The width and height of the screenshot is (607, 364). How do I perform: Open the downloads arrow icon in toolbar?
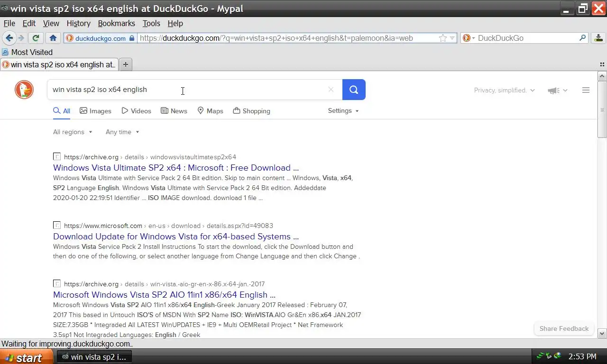pyautogui.click(x=598, y=38)
